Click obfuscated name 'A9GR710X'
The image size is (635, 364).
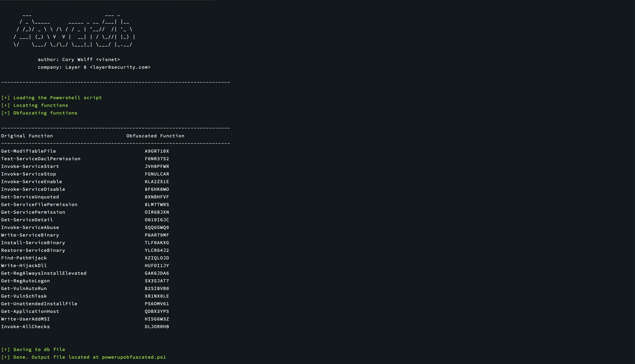157,151
